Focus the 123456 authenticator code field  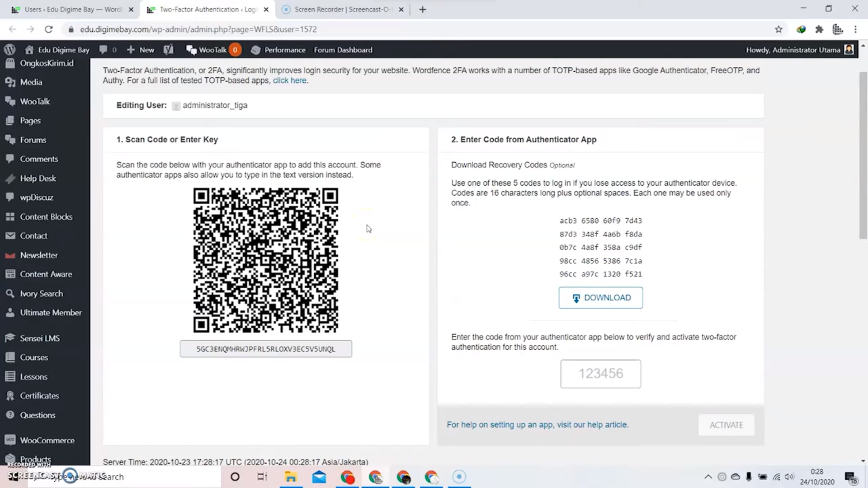point(600,374)
